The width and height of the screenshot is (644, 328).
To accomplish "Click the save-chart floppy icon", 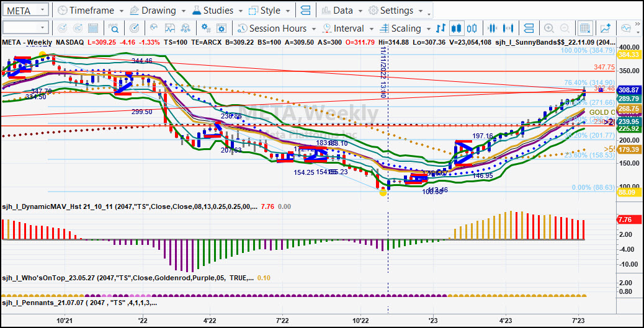I will [170, 29].
